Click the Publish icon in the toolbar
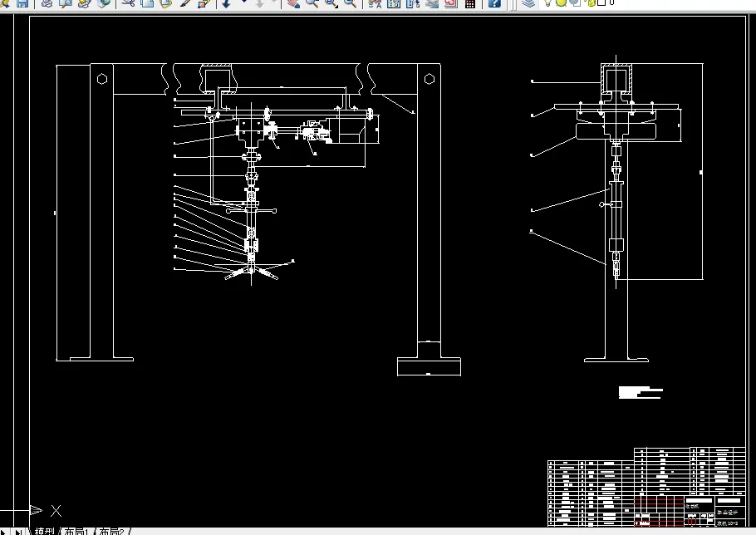 [x=85, y=3]
